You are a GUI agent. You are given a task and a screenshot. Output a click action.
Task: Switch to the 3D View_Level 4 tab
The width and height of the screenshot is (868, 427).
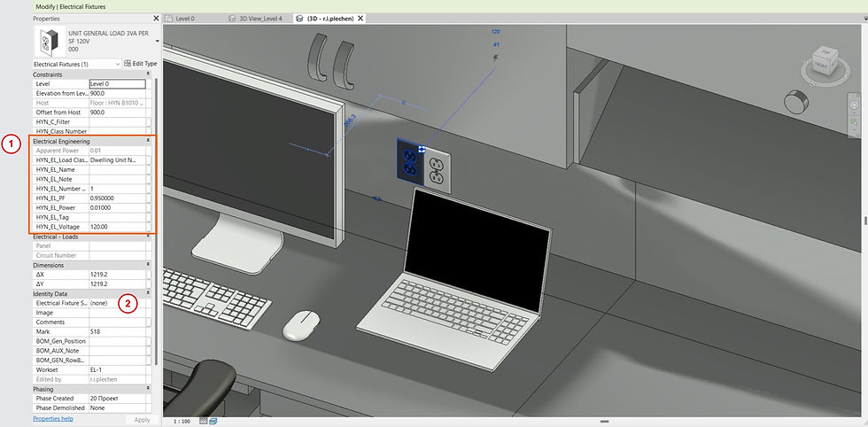coord(260,19)
